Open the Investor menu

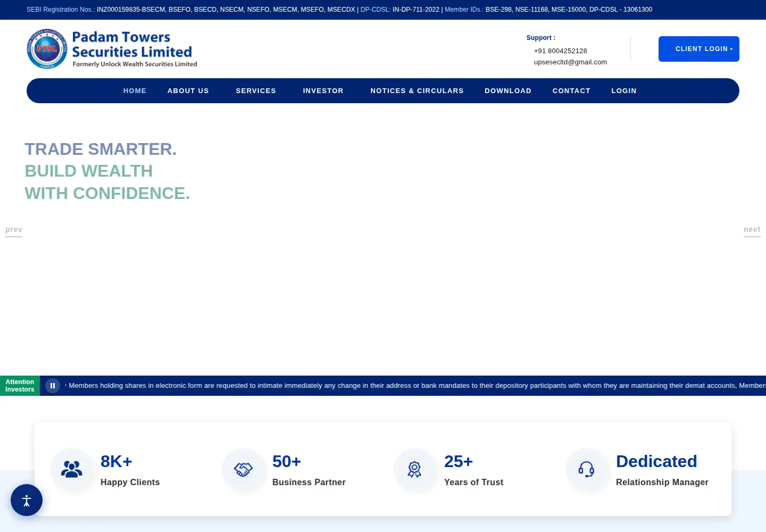323,91
